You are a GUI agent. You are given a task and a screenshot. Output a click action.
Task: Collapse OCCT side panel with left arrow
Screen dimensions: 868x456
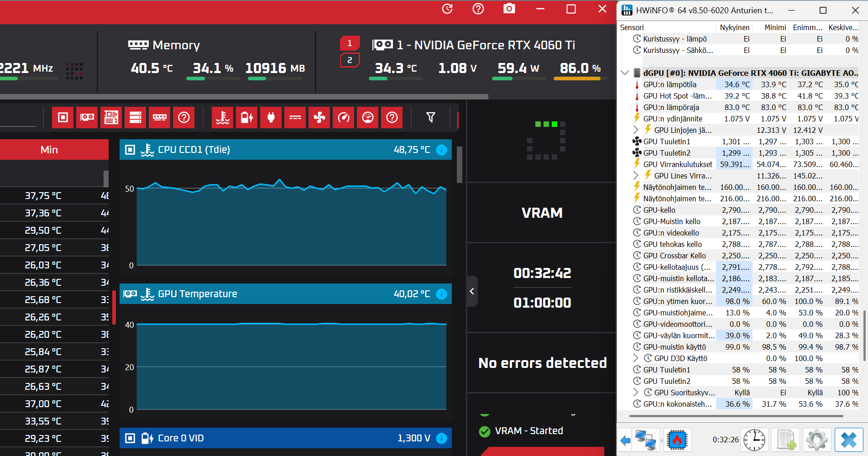click(x=472, y=291)
